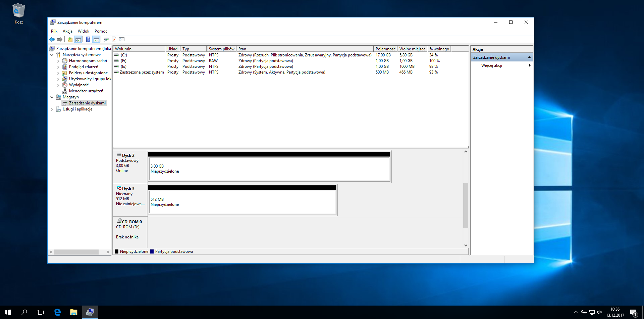Select the Użytkownicy i grupy users icon

pyautogui.click(x=65, y=79)
